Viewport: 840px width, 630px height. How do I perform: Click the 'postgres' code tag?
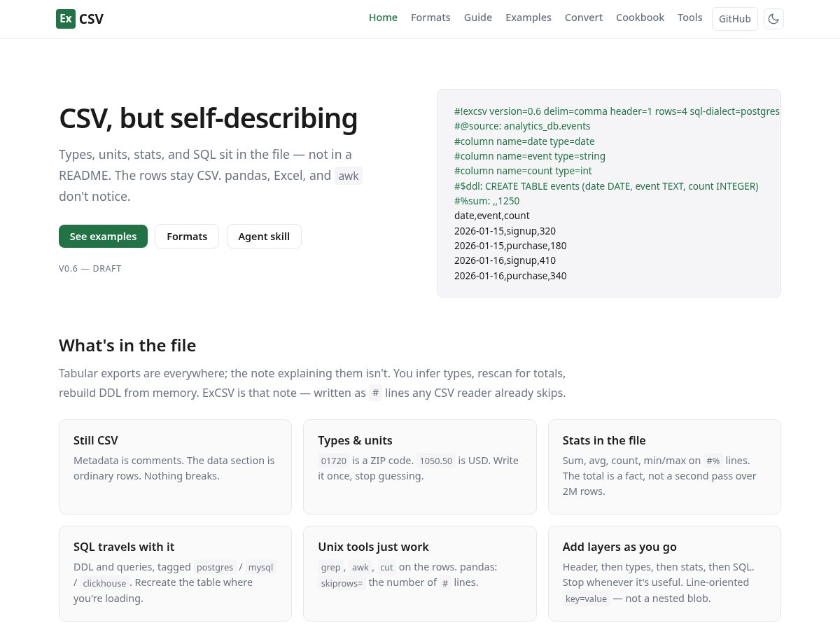click(215, 568)
